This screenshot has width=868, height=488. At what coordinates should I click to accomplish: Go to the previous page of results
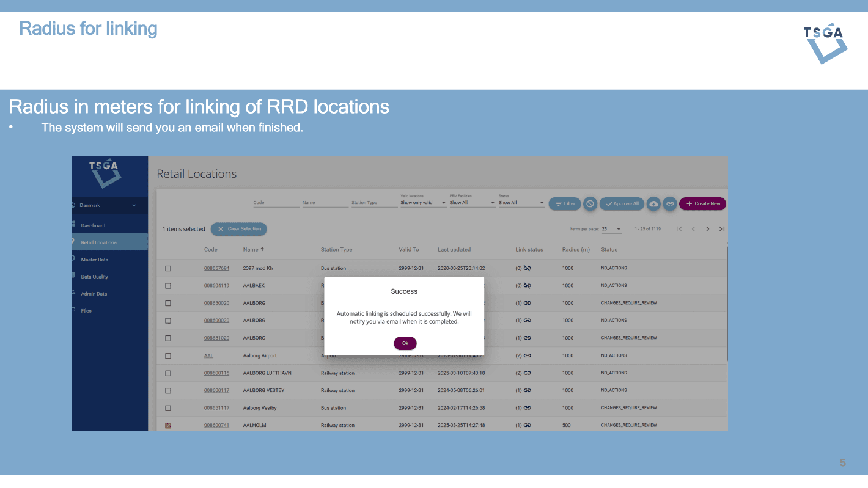[693, 229]
